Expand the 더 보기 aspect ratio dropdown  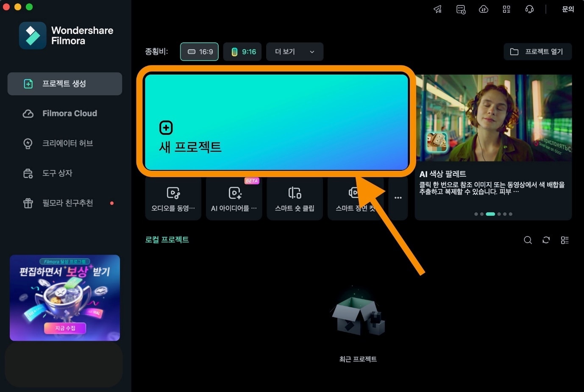[295, 52]
